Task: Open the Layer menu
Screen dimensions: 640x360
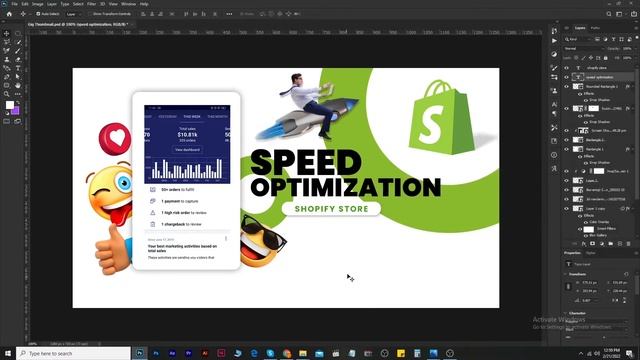Action: 52,4
